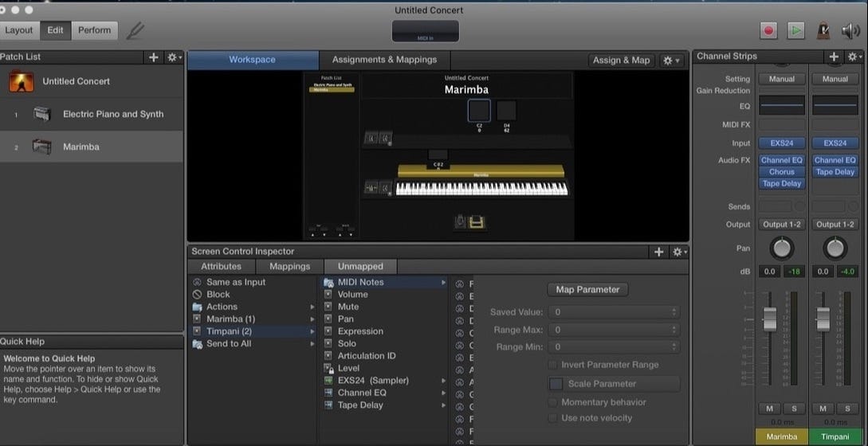Open Patch List gear action menu
This screenshot has height=446, width=868.
pyautogui.click(x=173, y=57)
